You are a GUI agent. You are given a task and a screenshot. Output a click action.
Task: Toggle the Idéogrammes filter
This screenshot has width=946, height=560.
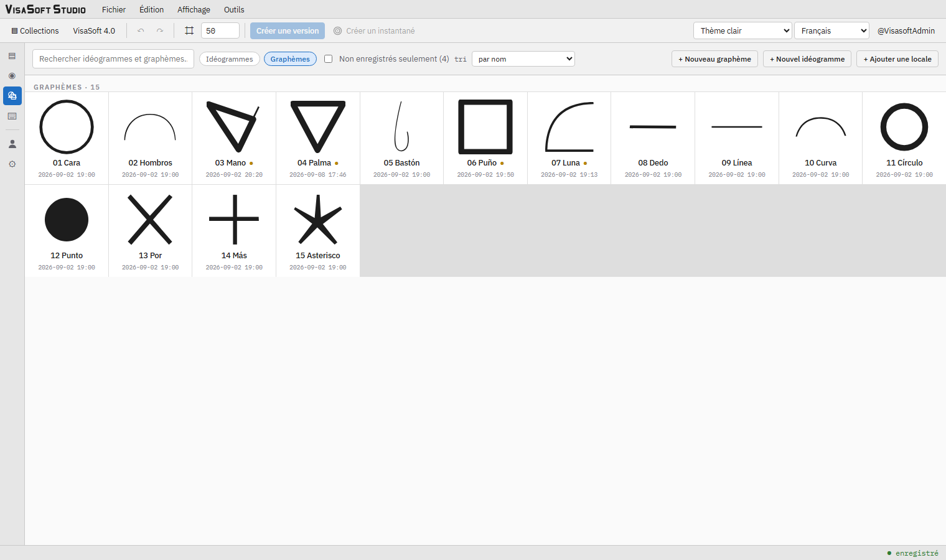pyautogui.click(x=229, y=59)
